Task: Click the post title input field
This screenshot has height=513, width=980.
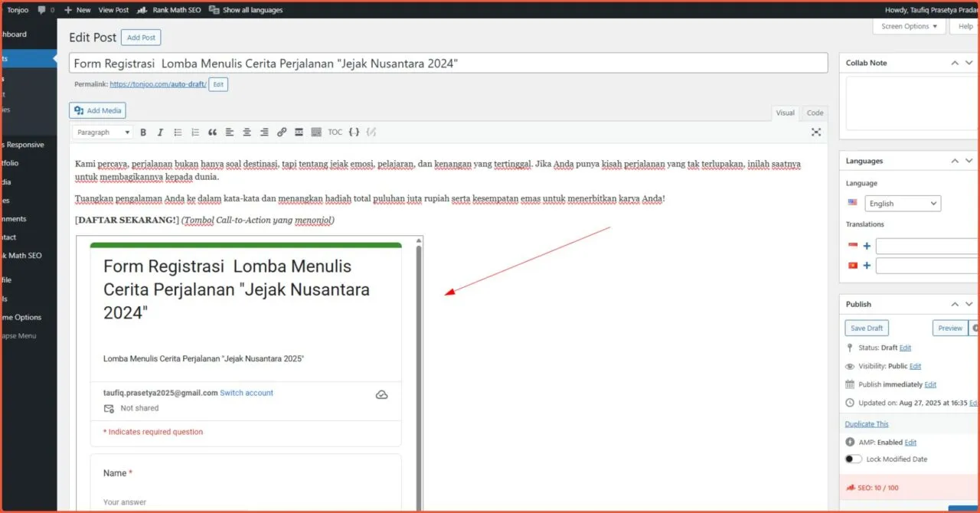Action: pos(448,64)
